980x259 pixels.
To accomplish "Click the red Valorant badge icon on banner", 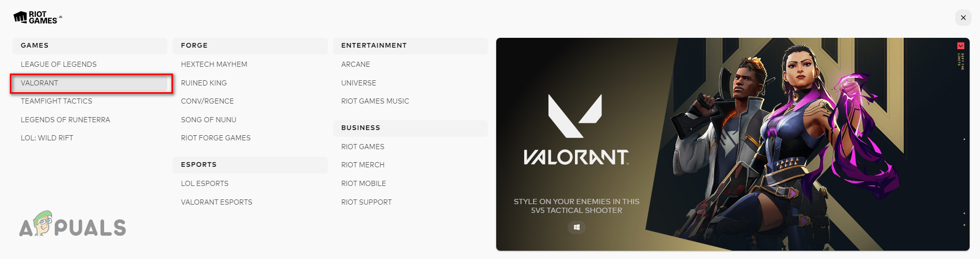I will pyautogui.click(x=960, y=46).
